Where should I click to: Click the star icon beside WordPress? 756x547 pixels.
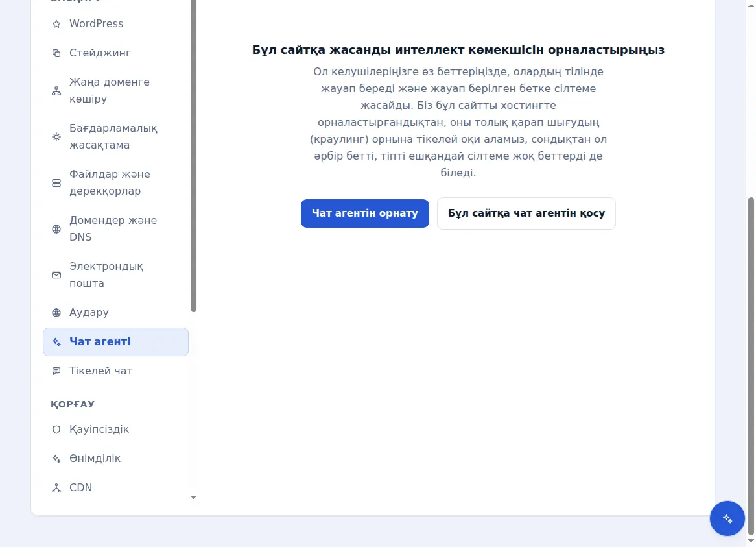[56, 24]
